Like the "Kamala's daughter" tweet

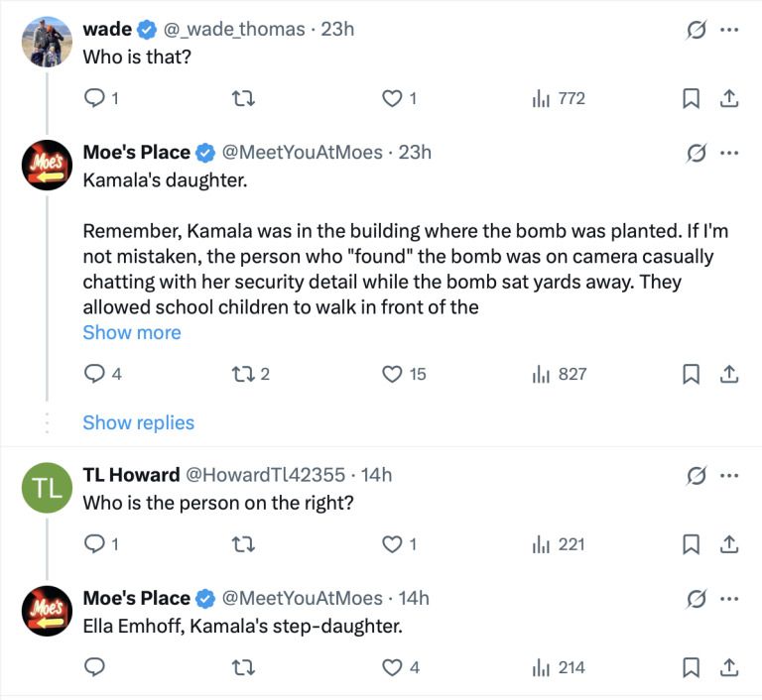pos(393,374)
